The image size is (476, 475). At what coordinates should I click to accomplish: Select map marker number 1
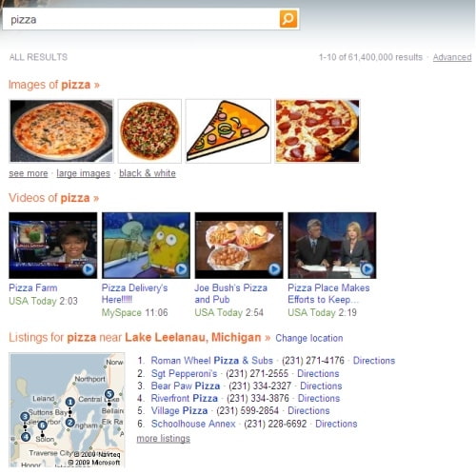point(69,402)
